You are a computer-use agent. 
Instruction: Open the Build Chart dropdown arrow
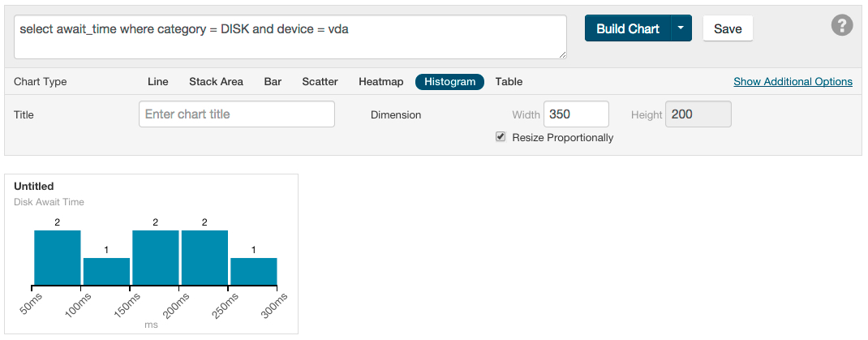pyautogui.click(x=681, y=28)
